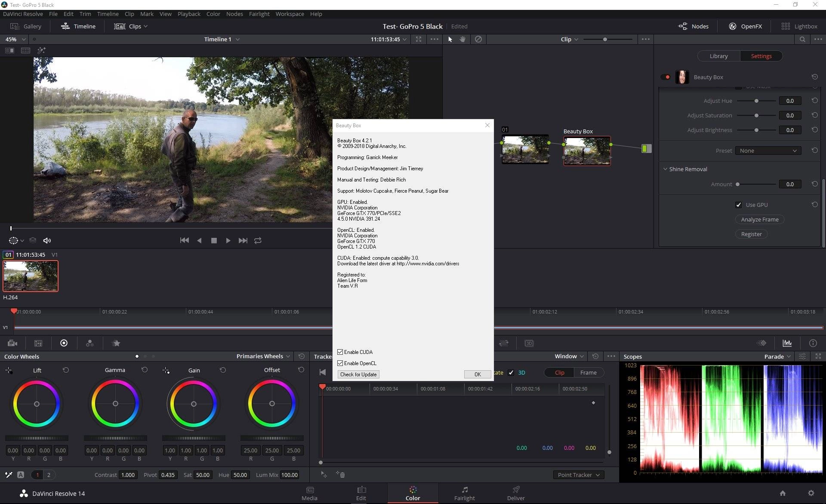Viewport: 826px width, 504px height.
Task: Open the Keyframes palette icon
Action: [x=762, y=343]
